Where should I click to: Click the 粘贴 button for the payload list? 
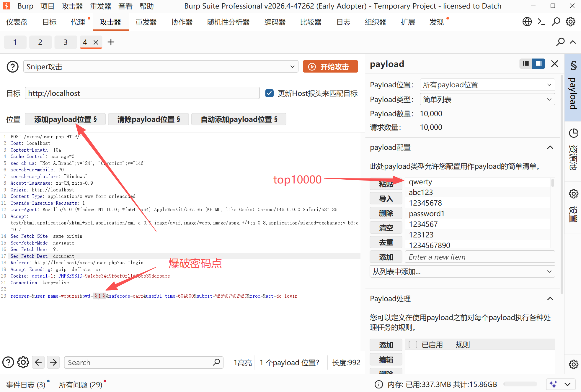coord(386,184)
